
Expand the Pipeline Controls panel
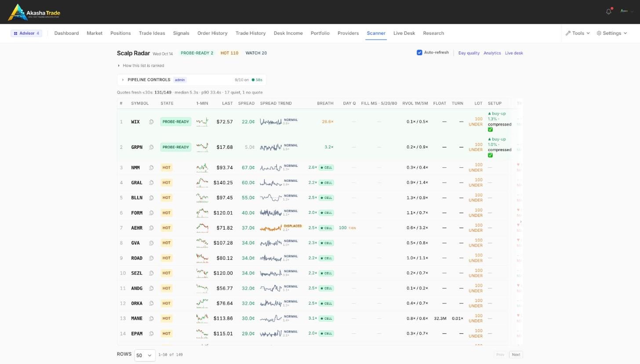[x=192, y=80]
